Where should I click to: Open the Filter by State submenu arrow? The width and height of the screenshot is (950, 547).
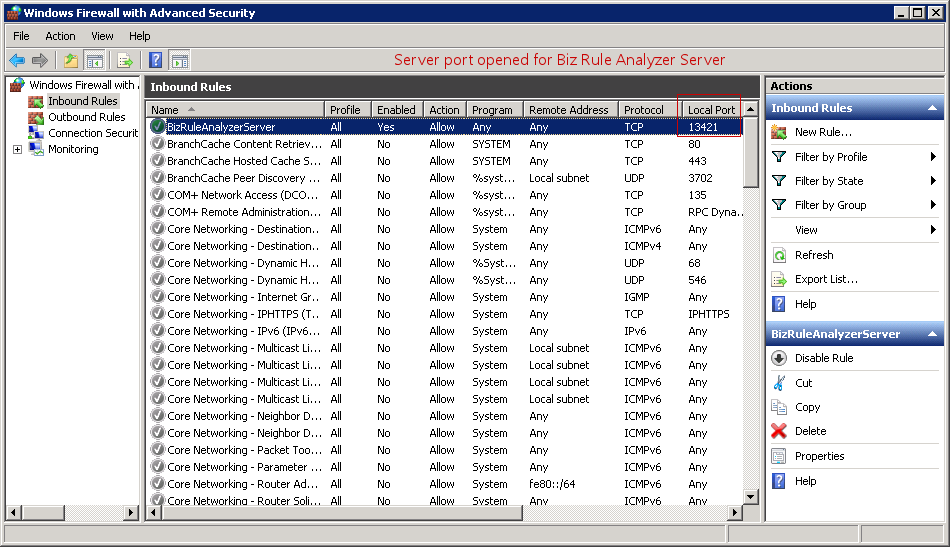click(933, 181)
